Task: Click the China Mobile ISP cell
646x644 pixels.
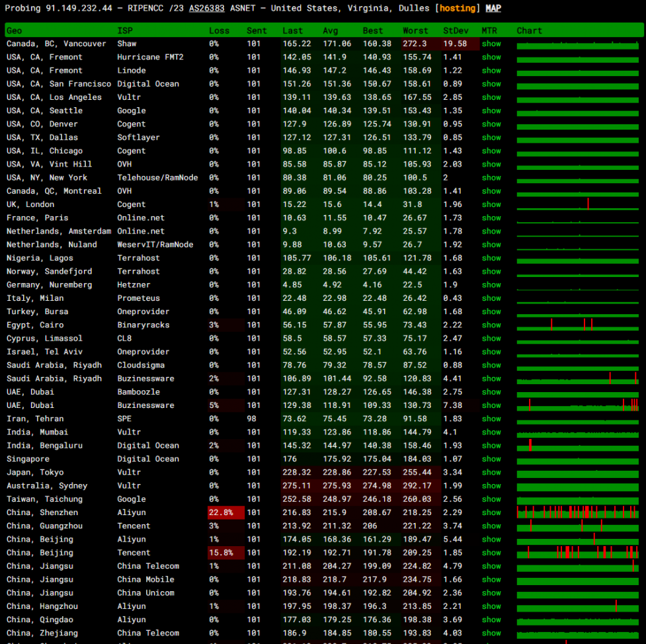Action: coord(146,579)
